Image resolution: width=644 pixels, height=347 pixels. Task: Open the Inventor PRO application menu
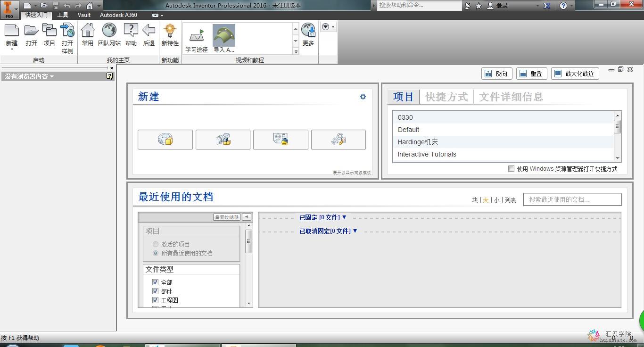pos(9,9)
